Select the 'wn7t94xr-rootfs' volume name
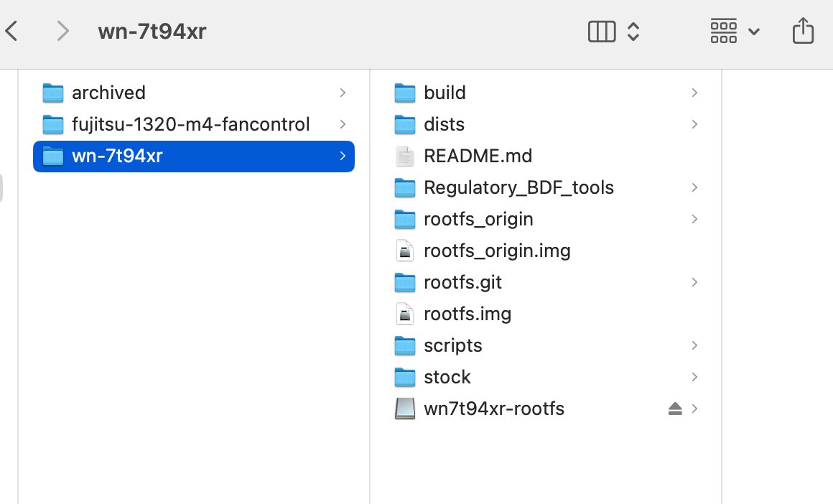 click(494, 409)
